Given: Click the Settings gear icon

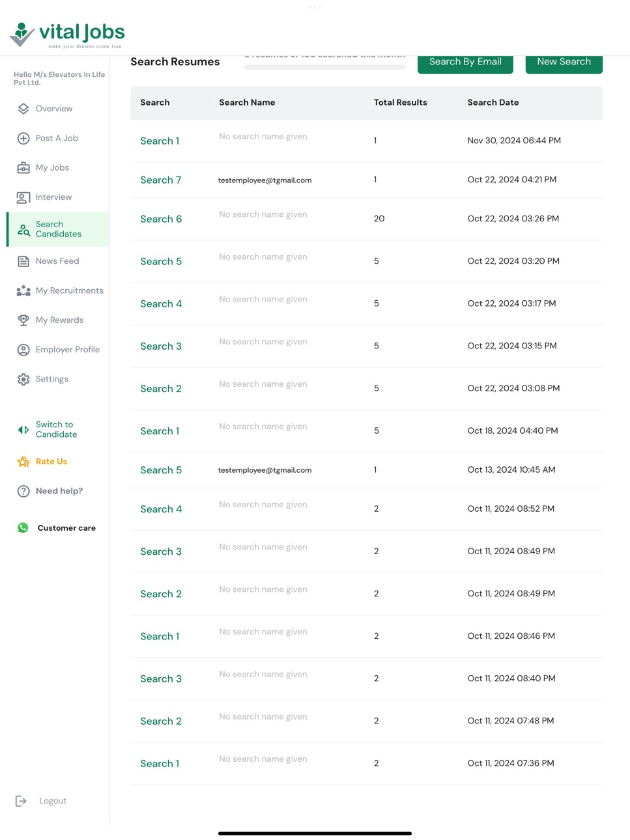Looking at the screenshot, I should pyautogui.click(x=23, y=379).
